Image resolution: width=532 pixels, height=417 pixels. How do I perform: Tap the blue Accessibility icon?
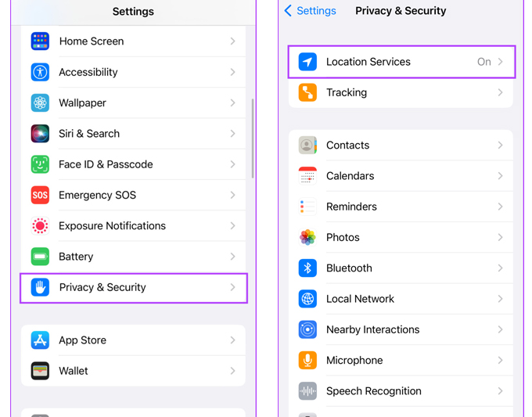pos(40,72)
